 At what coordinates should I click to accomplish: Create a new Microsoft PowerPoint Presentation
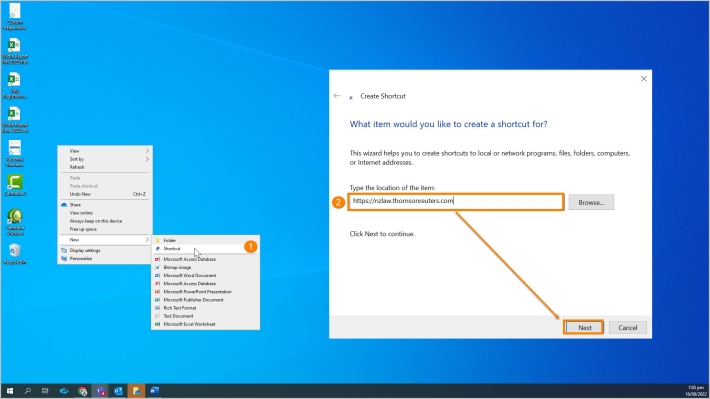coord(205,292)
